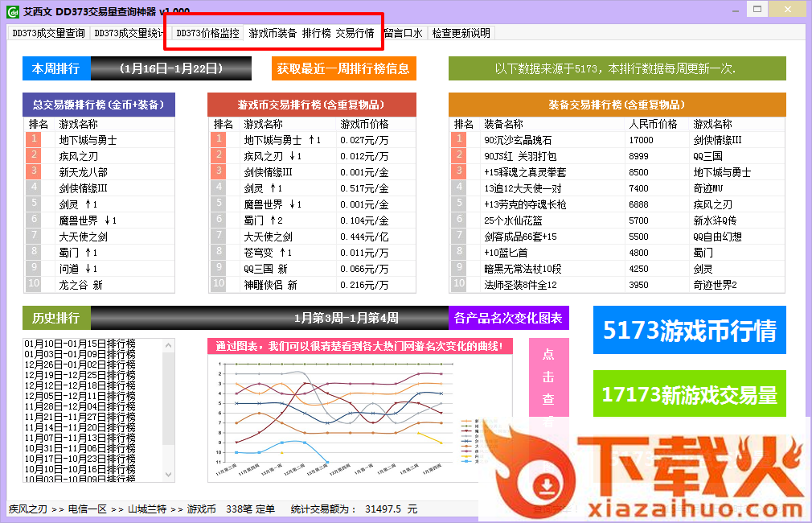Select 11月21日-11月27日排行榜 entry
The width and height of the screenshot is (812, 523).
(80, 417)
